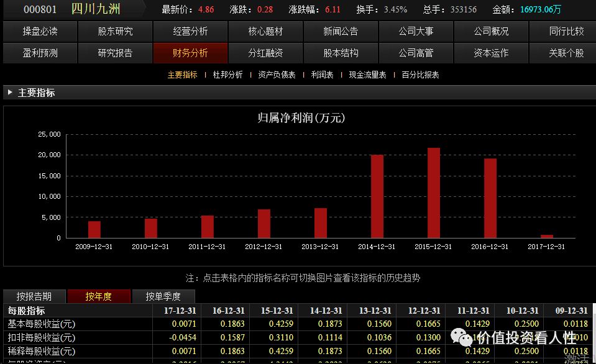Open the 利润表 link
Viewport: 596px width, 364px height.
(323, 75)
